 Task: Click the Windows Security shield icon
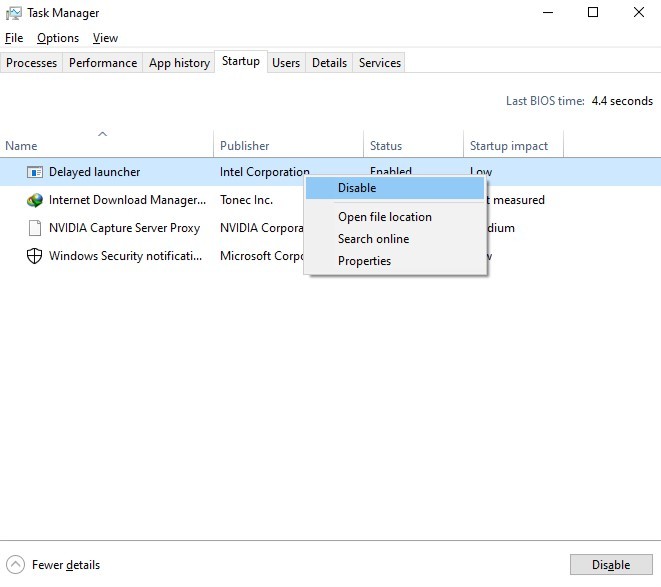[x=34, y=256]
